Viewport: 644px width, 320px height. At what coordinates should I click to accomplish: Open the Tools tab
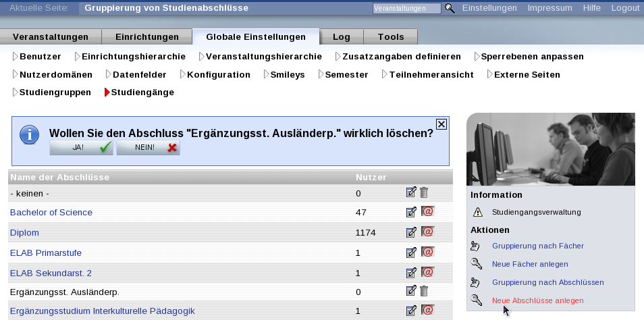pyautogui.click(x=391, y=37)
